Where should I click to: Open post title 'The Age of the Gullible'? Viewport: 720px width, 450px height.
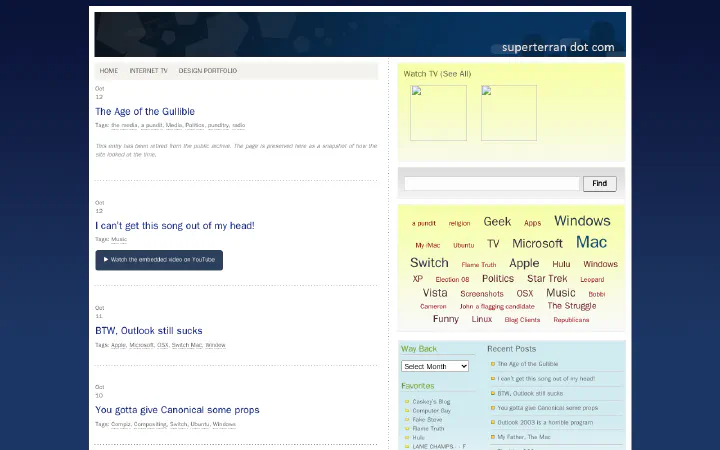145,112
